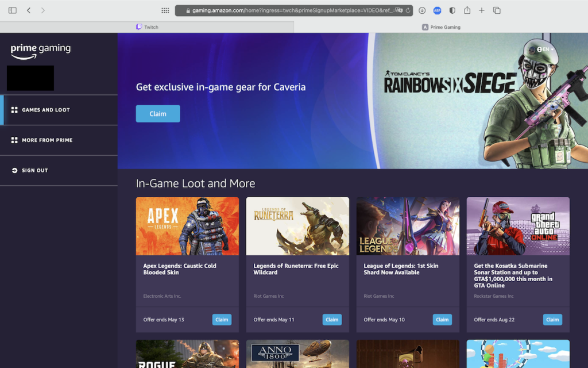
Task: Open the Share icon in Safari toolbar
Action: [x=467, y=10]
